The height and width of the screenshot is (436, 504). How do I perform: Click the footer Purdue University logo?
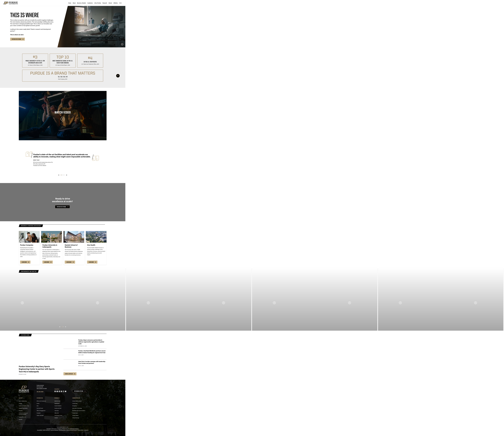point(24,389)
